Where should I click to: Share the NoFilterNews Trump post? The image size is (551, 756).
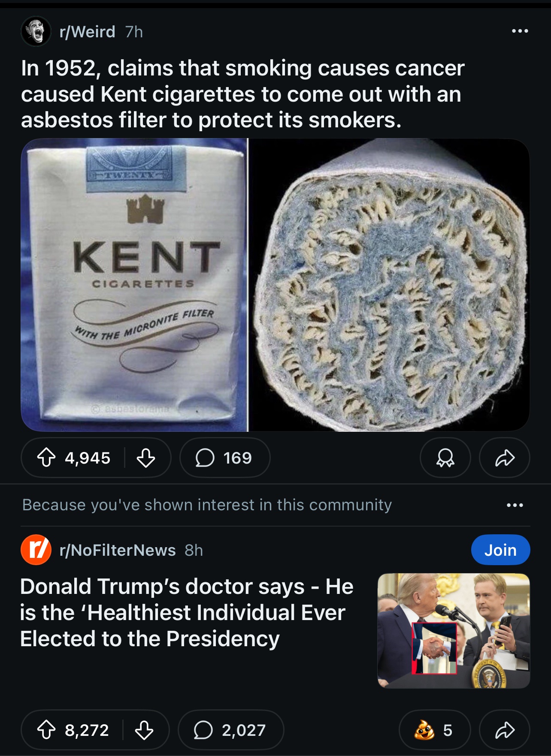(x=504, y=730)
